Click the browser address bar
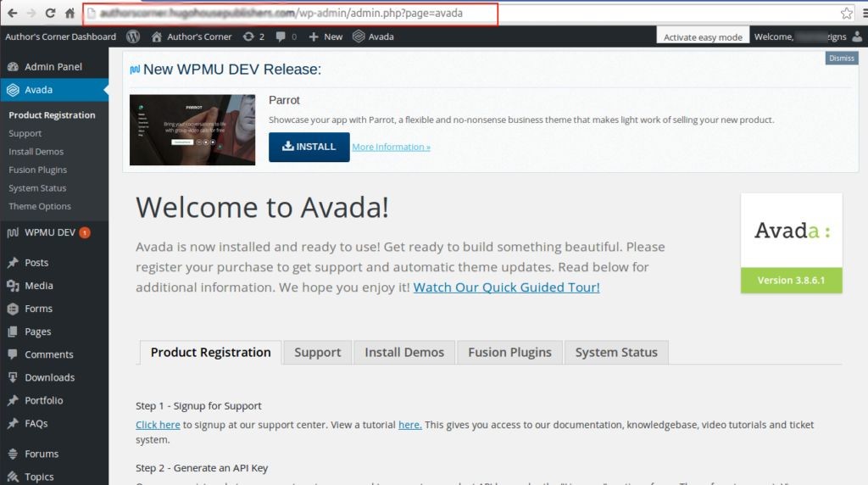 (458, 14)
